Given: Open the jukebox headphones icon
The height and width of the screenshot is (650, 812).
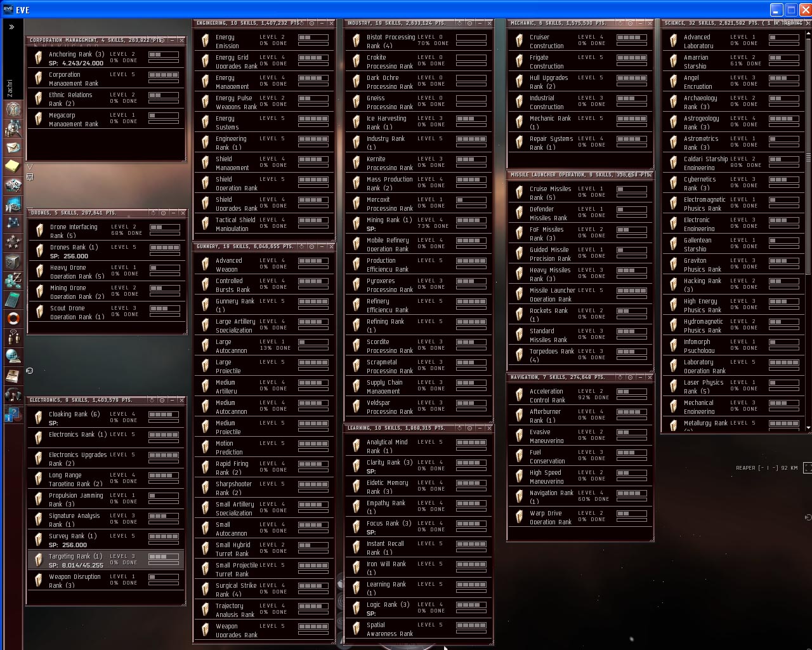Looking at the screenshot, I should pos(13,395).
